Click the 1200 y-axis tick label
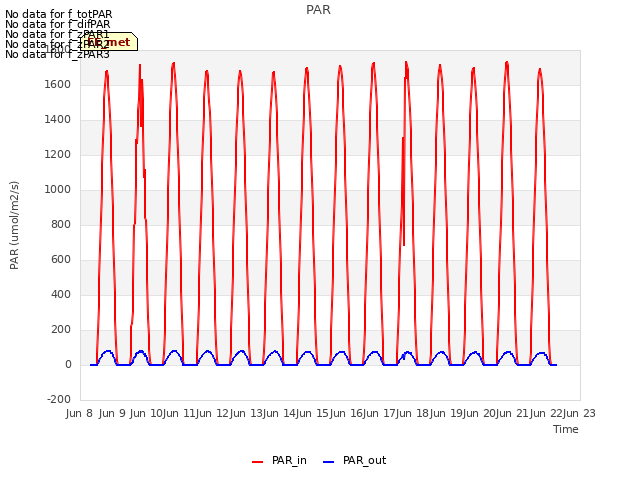640x480 pixels. pyautogui.click(x=58, y=155)
